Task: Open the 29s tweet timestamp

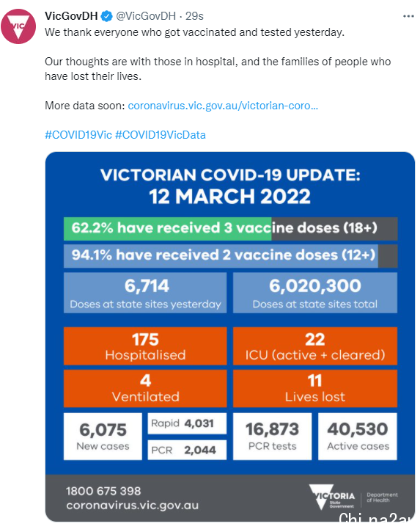Action: (x=194, y=16)
